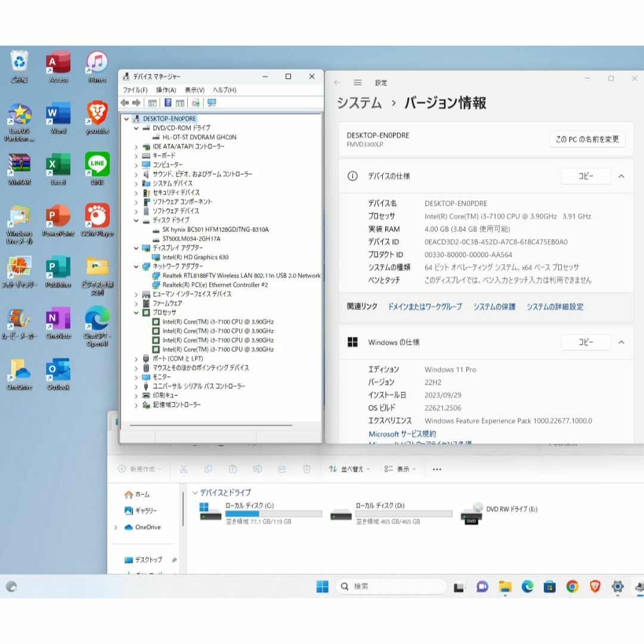Image resolution: width=644 pixels, height=644 pixels.
Task: Open the Outlook desktop shortcut
Action: (58, 374)
